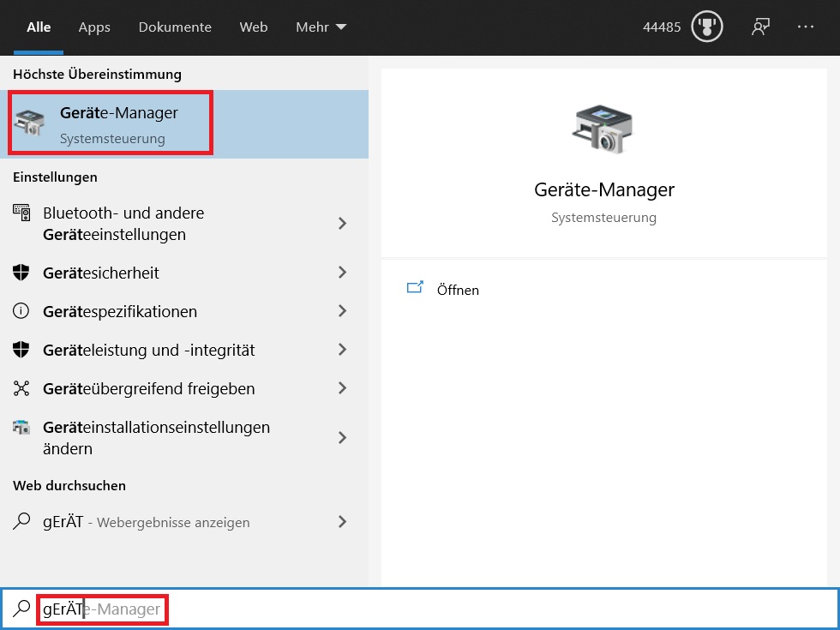Image resolution: width=840 pixels, height=630 pixels.
Task: Click the Geräteinstallationseinstellungen ändern icon
Action: tap(22, 427)
